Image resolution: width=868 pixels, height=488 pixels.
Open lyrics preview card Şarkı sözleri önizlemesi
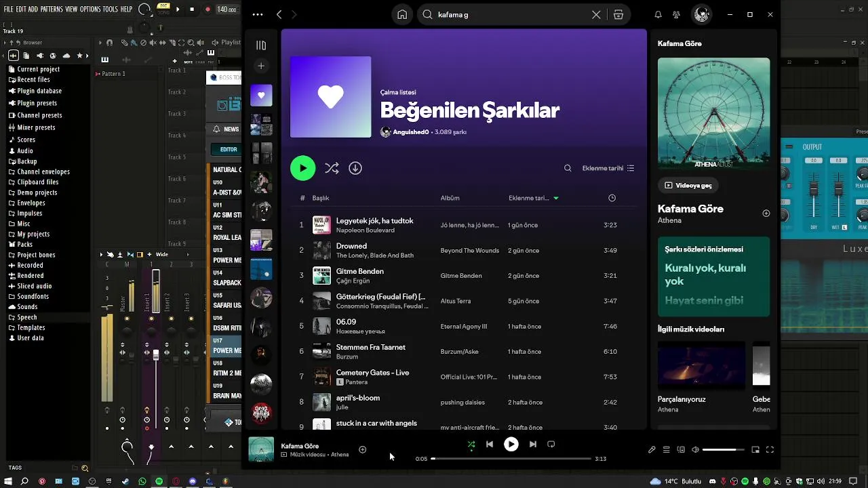click(714, 277)
